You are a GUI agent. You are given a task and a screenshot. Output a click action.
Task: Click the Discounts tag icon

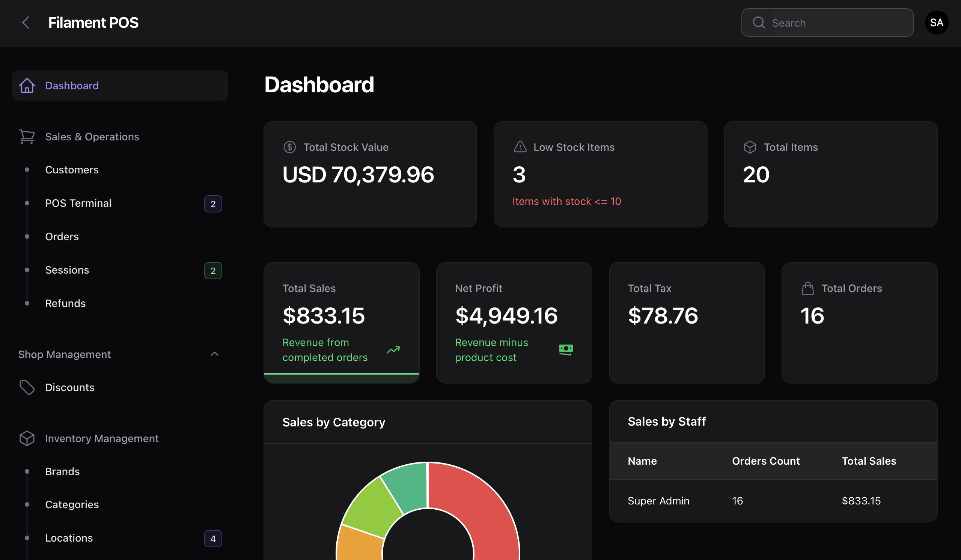(27, 387)
